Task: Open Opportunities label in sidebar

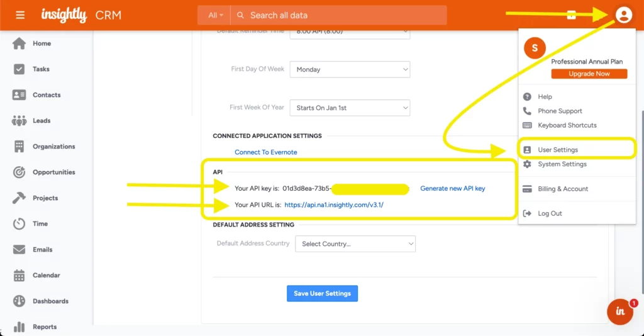Action: [54, 172]
